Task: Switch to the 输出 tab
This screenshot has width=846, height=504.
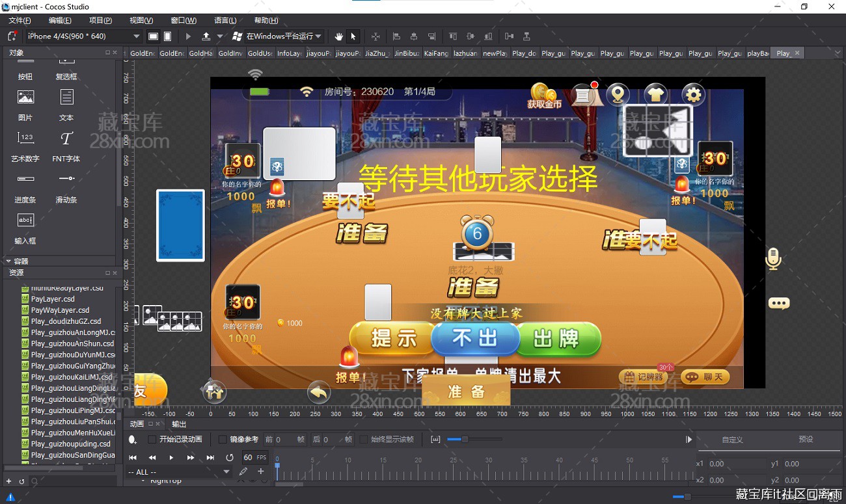Action: coord(179,424)
